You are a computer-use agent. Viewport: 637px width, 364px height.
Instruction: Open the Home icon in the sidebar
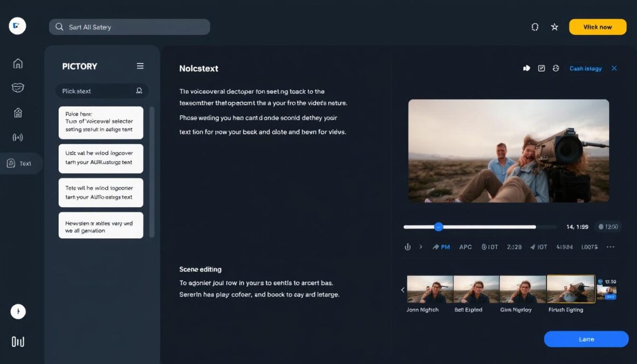pyautogui.click(x=18, y=63)
